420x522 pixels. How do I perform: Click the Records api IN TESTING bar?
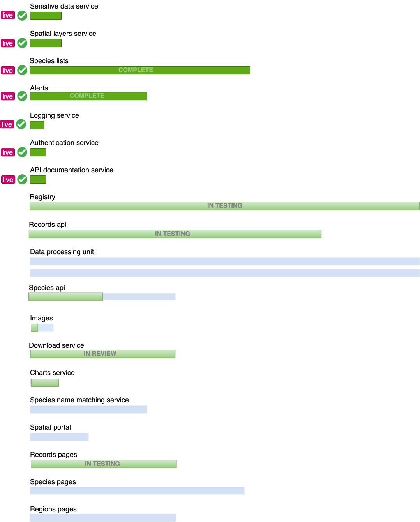point(175,234)
